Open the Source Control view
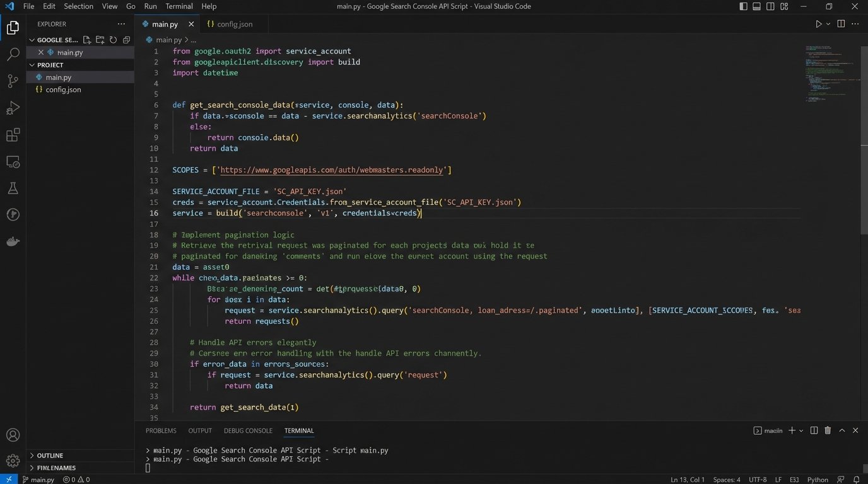The width and height of the screenshot is (868, 484). (x=13, y=81)
